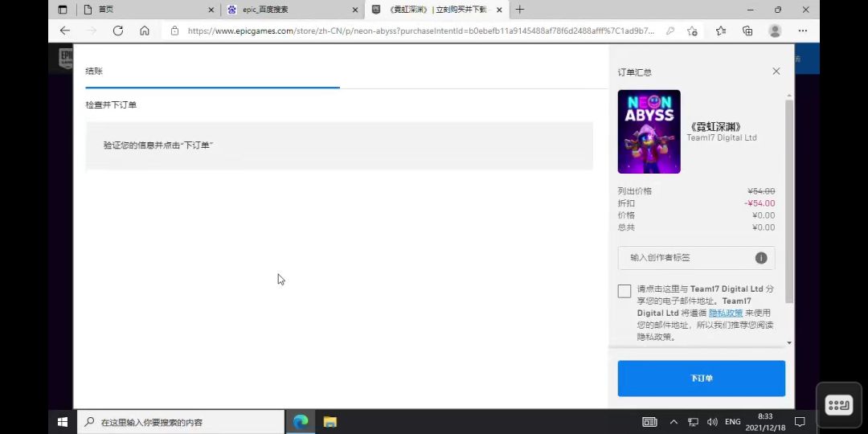Close the 霓虹深渊 tab
This screenshot has height=434, width=868.
499,10
